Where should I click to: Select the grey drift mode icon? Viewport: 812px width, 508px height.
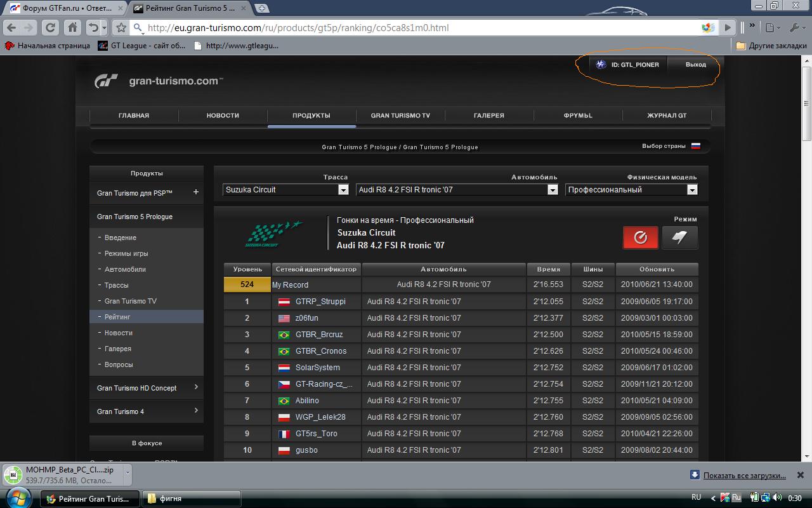(679, 237)
